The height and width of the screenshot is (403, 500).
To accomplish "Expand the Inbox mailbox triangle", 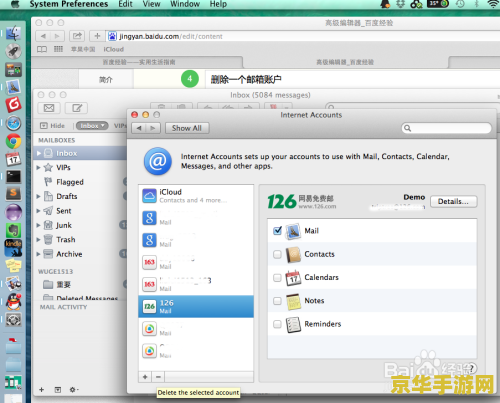I will point(39,153).
